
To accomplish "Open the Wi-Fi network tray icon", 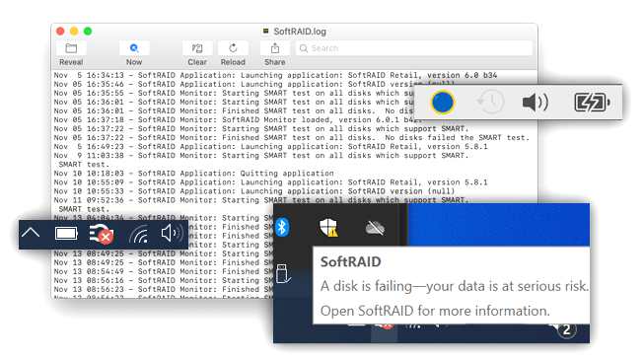I will coord(139,235).
